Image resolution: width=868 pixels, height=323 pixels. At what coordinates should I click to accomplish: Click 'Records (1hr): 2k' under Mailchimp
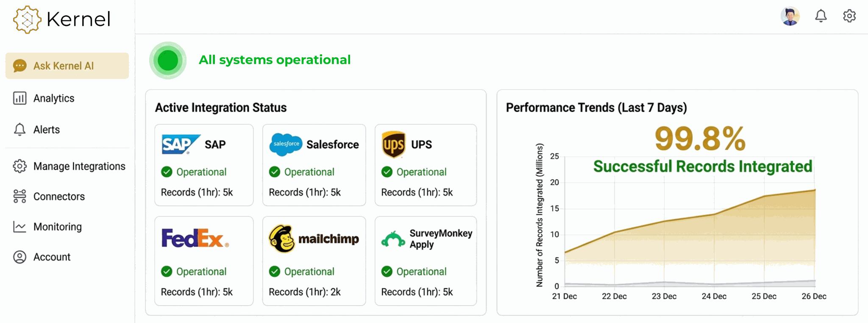click(x=305, y=292)
